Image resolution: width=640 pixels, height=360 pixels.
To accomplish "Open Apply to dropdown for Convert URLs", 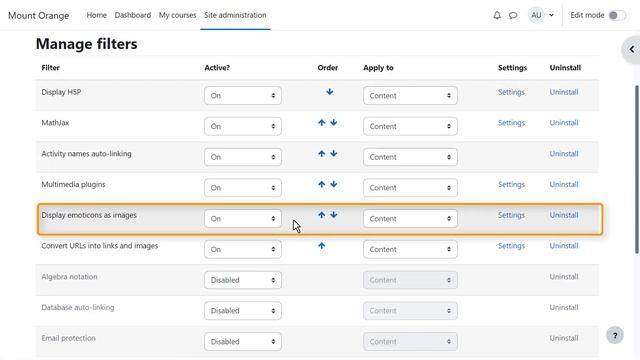I will click(410, 249).
